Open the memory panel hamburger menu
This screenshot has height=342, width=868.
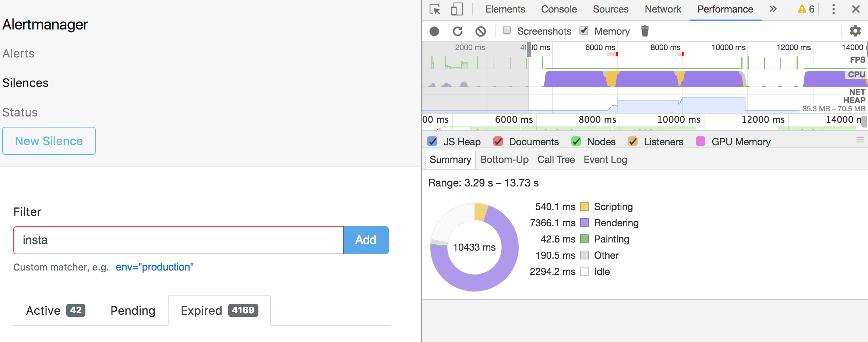pyautogui.click(x=860, y=140)
